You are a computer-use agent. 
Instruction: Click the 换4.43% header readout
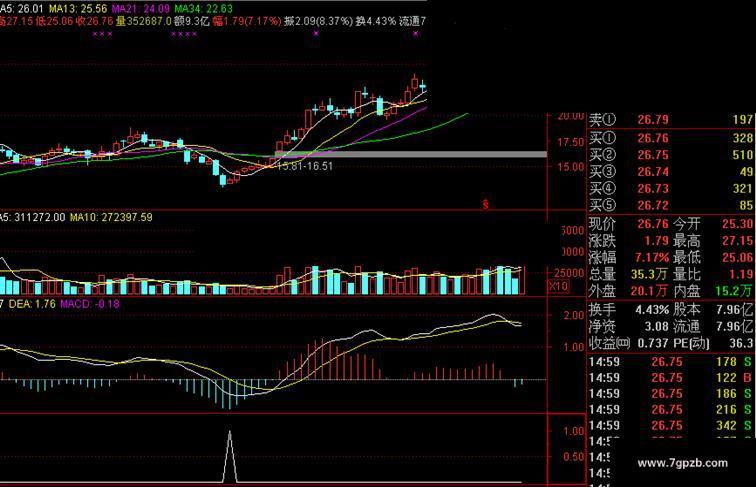coord(376,21)
